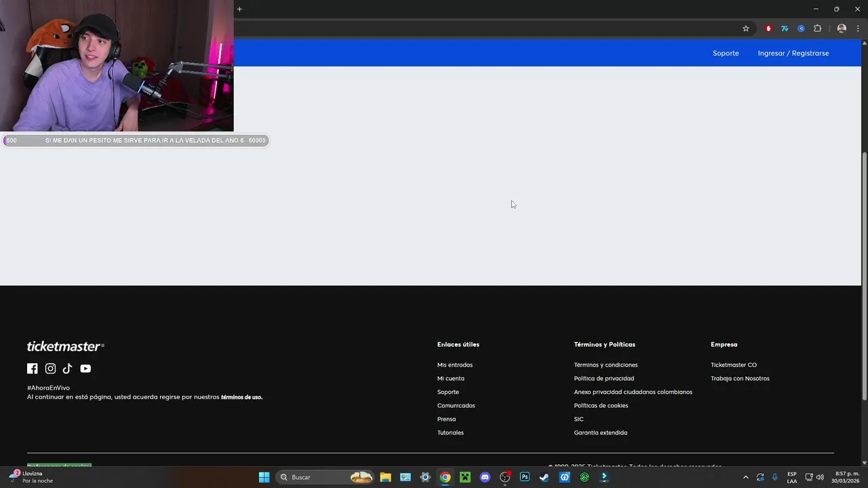Bookmark this page with the star icon
Screen dimensions: 868x488
click(x=746, y=28)
